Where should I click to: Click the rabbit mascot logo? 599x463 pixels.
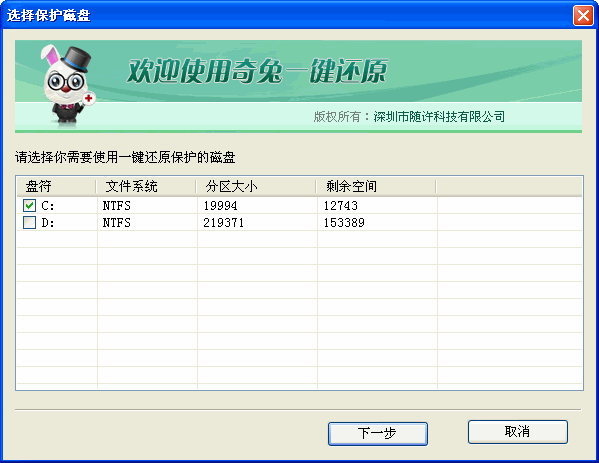pos(68,85)
